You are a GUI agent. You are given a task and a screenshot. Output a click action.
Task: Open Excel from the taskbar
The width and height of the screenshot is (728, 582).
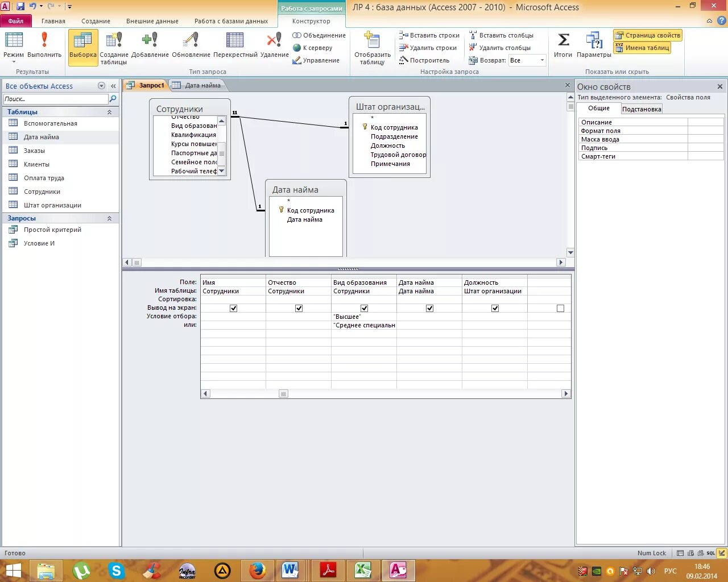[x=363, y=570]
